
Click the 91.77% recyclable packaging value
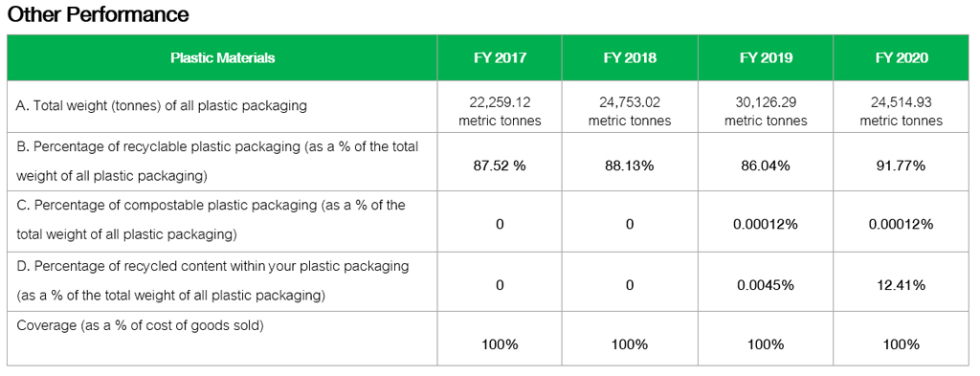pos(902,166)
